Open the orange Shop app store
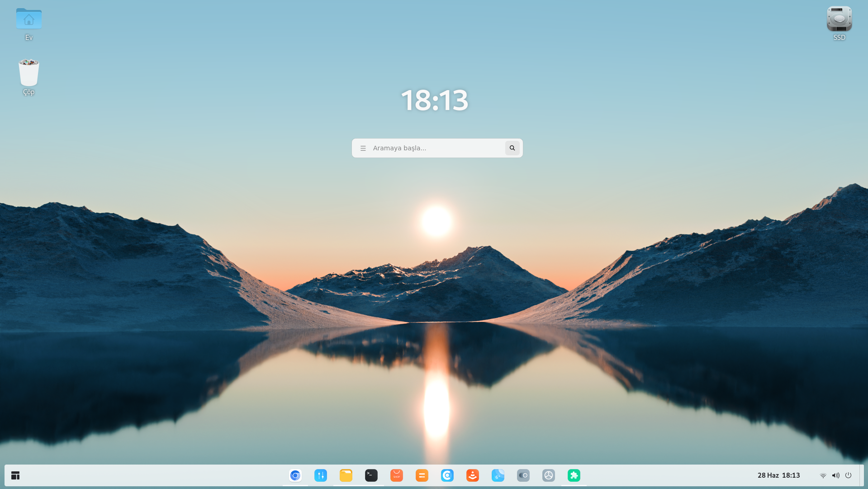868x489 pixels. point(397,475)
